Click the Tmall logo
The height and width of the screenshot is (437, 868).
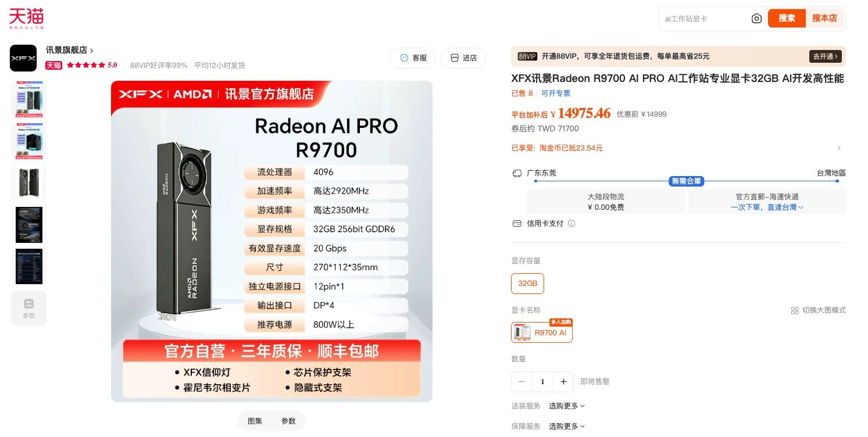click(27, 18)
